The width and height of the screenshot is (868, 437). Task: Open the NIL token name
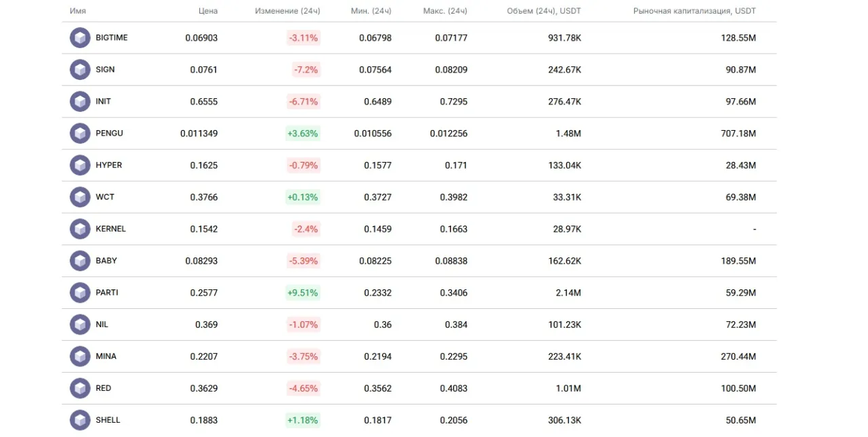click(102, 325)
